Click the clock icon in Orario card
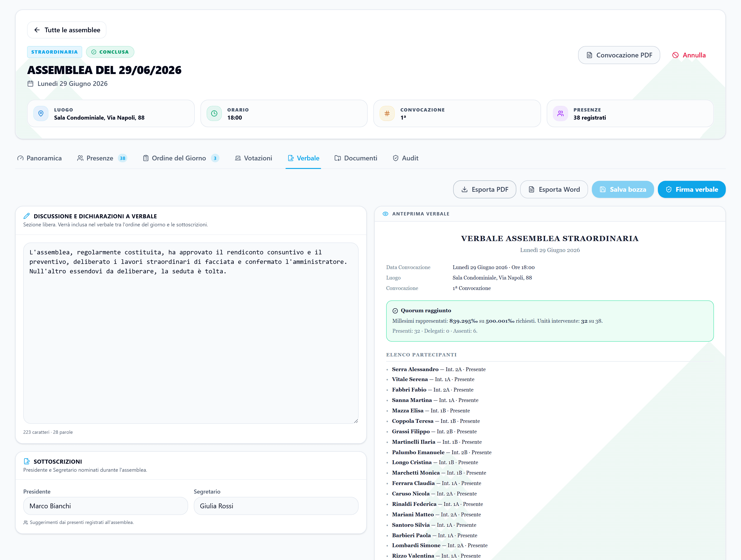This screenshot has height=560, width=741. [x=214, y=113]
